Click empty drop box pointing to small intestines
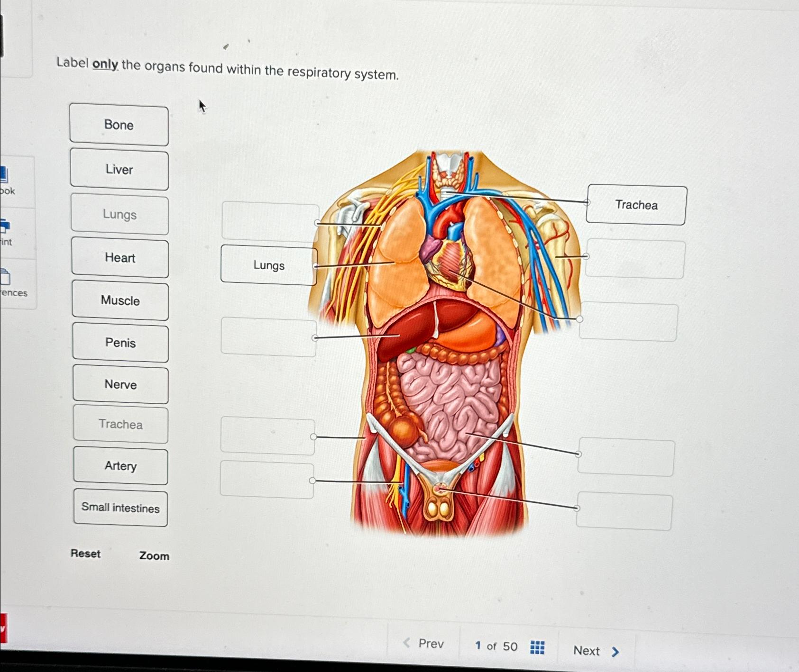799x672 pixels. (626, 457)
